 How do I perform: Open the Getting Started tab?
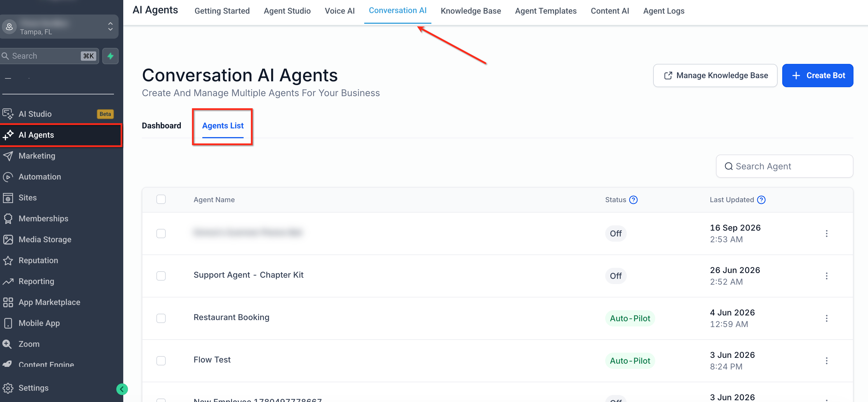coord(222,11)
